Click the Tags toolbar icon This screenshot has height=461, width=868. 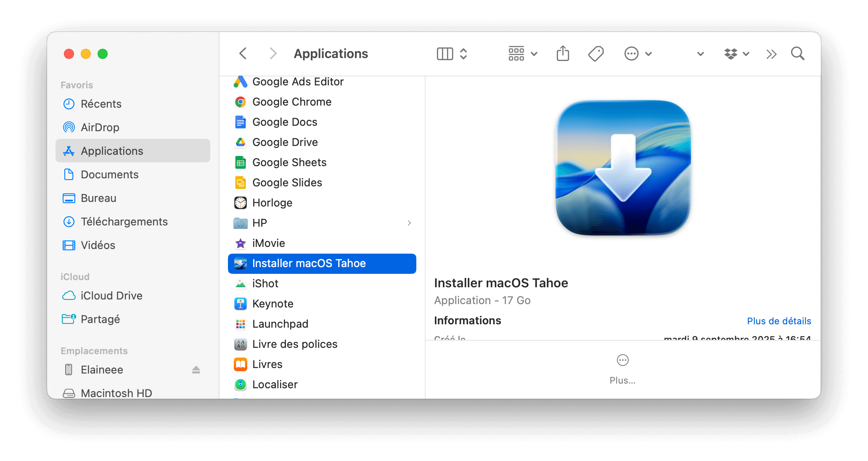click(596, 54)
